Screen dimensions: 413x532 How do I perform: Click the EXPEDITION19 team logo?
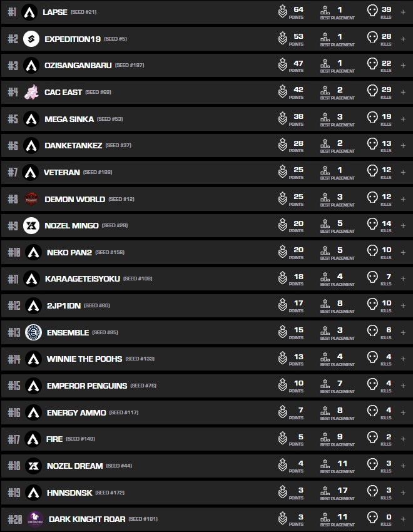coord(31,39)
